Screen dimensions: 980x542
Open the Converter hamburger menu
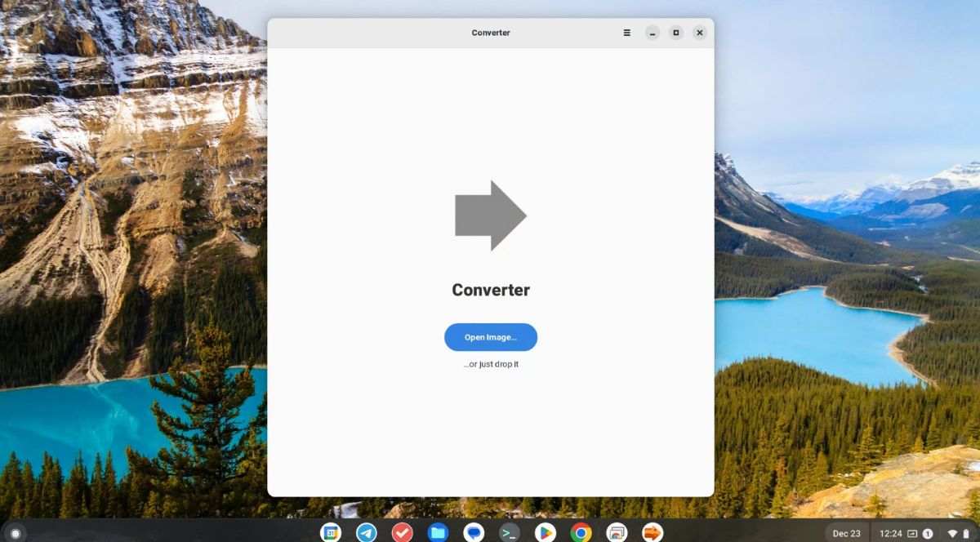(626, 33)
